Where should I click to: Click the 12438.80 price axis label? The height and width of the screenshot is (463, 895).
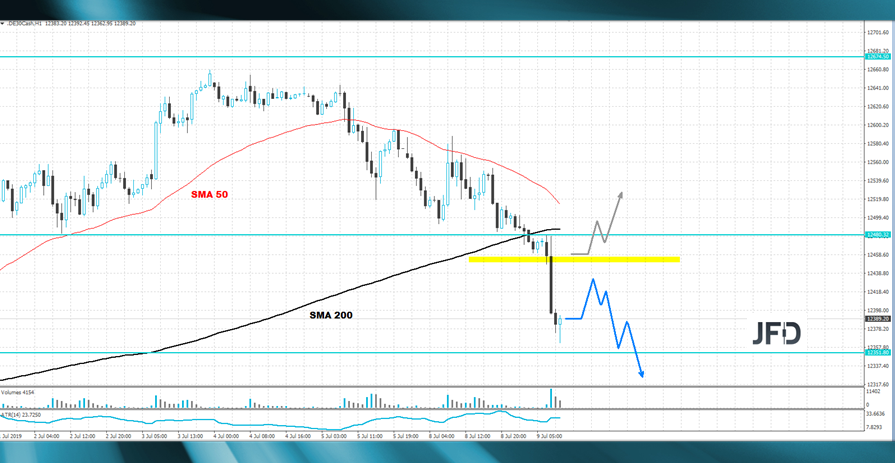pyautogui.click(x=878, y=273)
